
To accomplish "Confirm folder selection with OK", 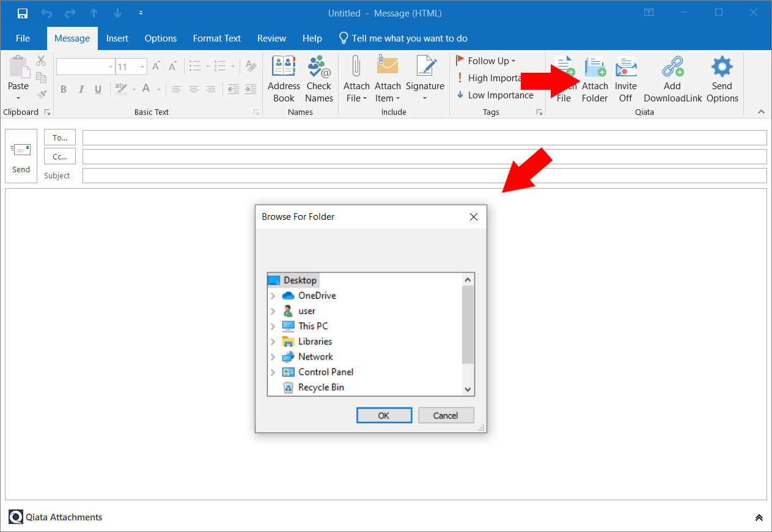I will (x=384, y=415).
